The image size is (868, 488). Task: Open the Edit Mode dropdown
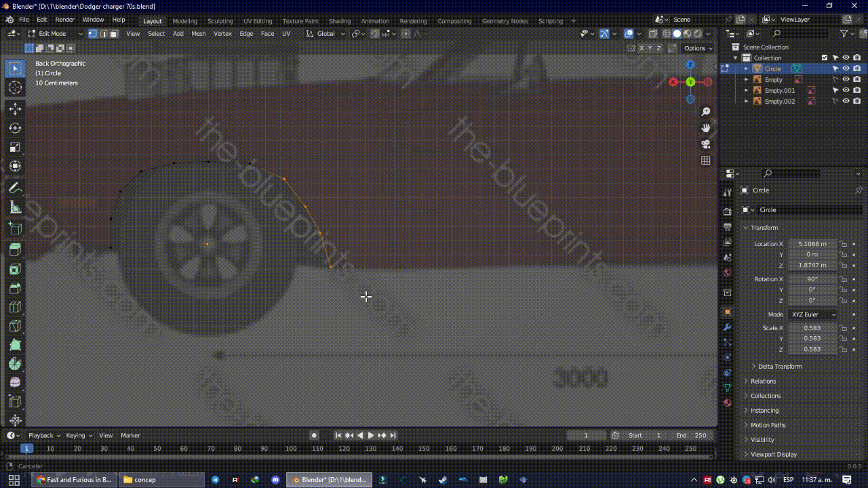point(55,34)
